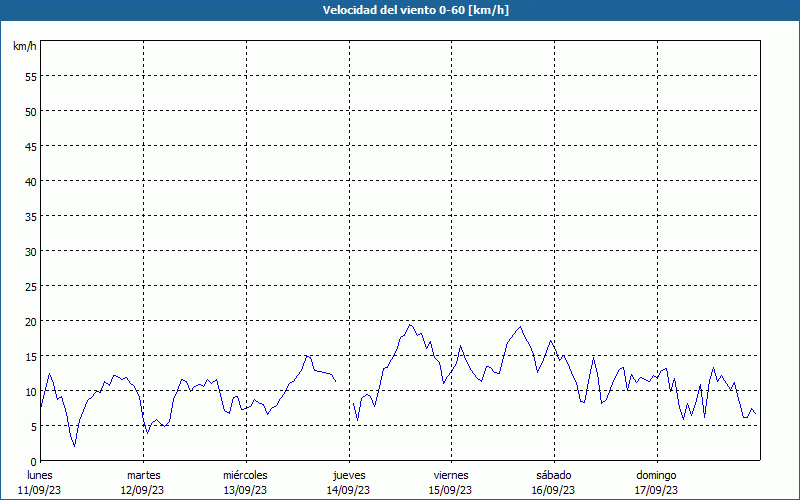
Task: Click the 'martes' day label
Action: click(144, 475)
